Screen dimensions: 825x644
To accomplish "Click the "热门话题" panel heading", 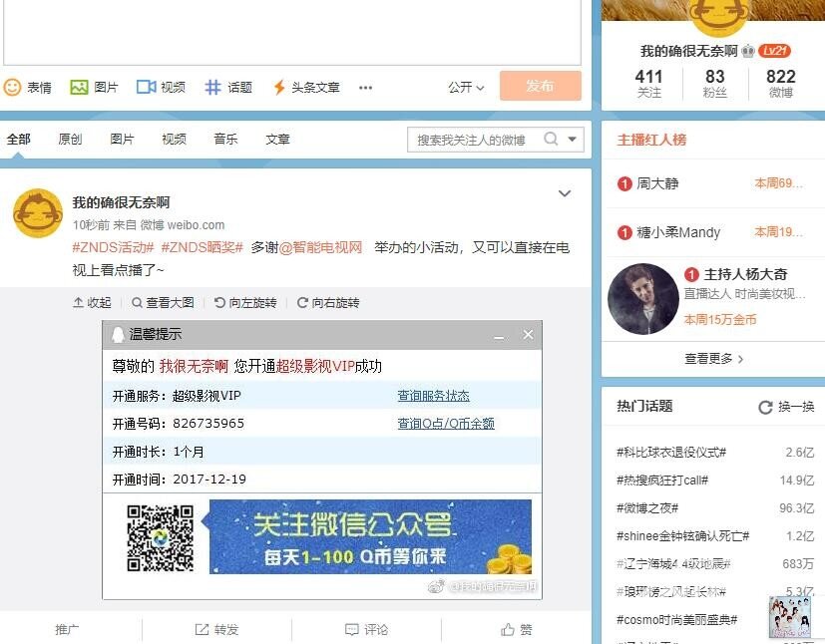I will pos(644,407).
